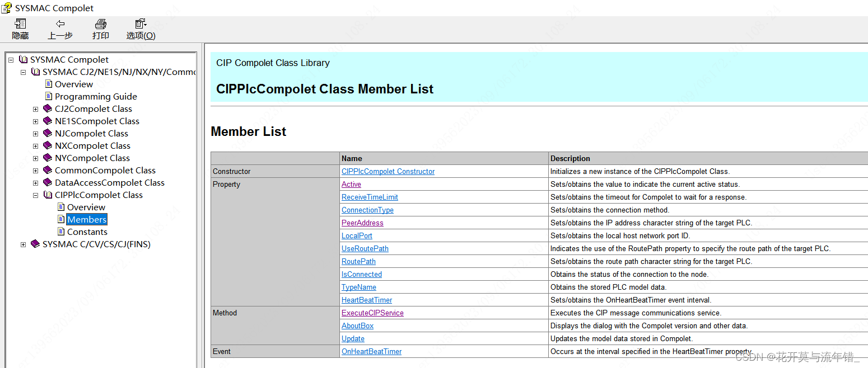Collapse the SYSMAC Compolet root node
The image size is (868, 368).
(11, 60)
